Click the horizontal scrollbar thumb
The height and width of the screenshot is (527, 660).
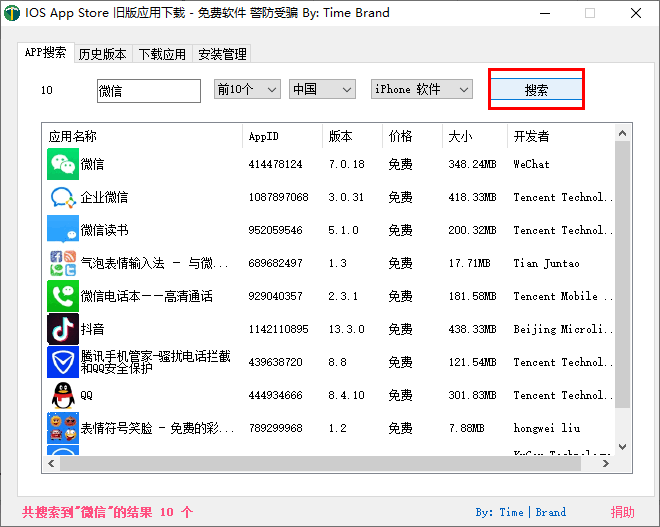[320, 463]
